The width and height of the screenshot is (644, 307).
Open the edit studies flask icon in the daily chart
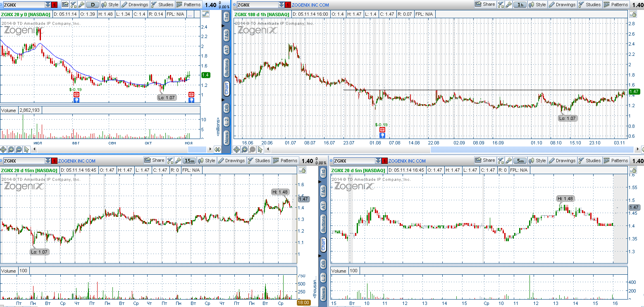pos(73,5)
